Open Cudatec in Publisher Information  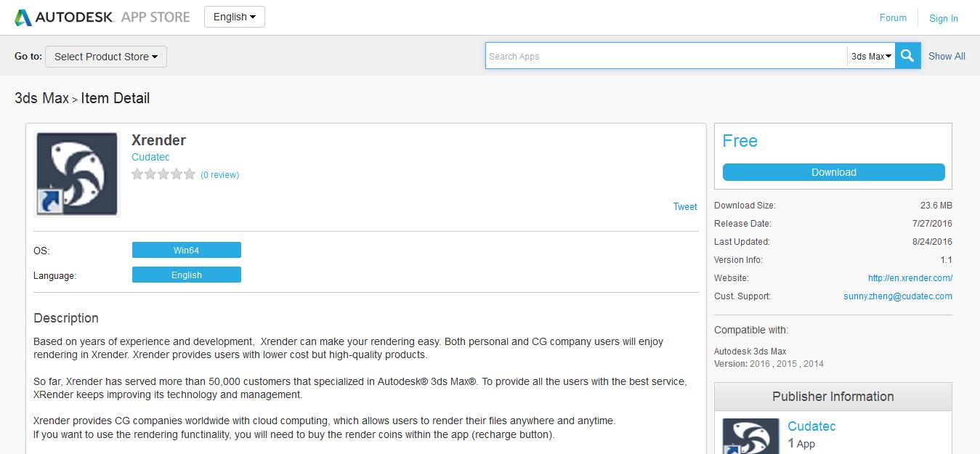point(811,426)
